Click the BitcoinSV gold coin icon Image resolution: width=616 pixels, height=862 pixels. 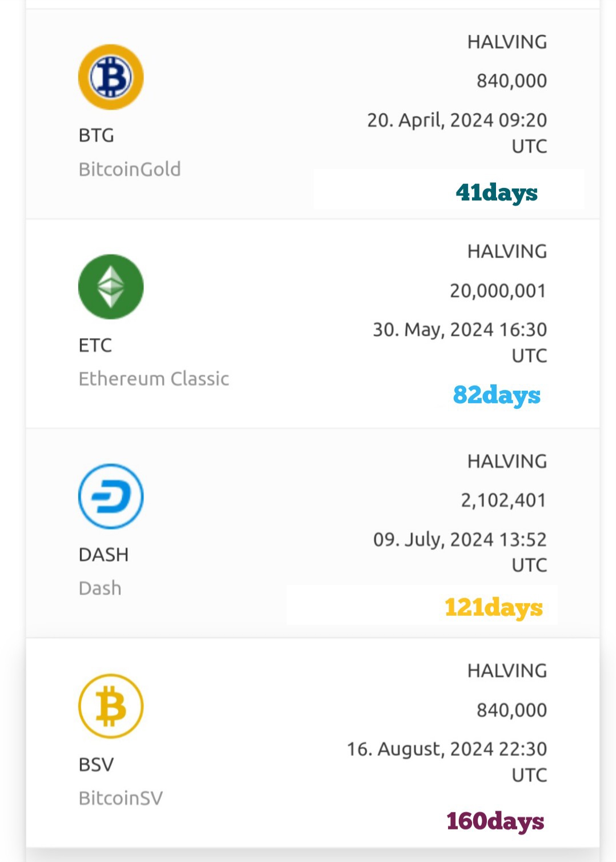pyautogui.click(x=111, y=706)
